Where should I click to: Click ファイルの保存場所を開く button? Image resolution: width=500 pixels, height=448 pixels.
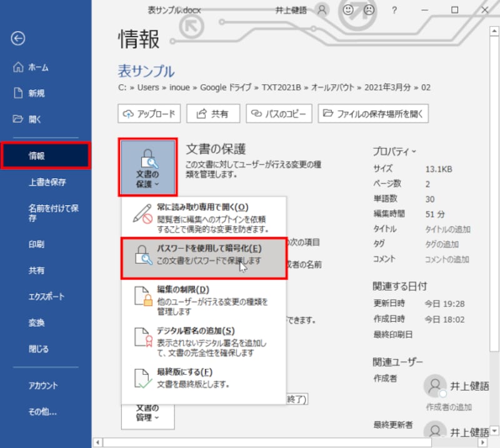click(x=373, y=113)
